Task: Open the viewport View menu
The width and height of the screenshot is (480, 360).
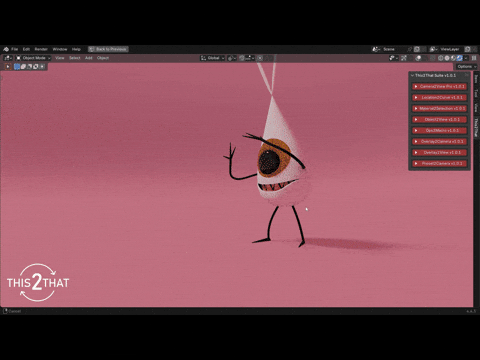Action: [x=60, y=58]
